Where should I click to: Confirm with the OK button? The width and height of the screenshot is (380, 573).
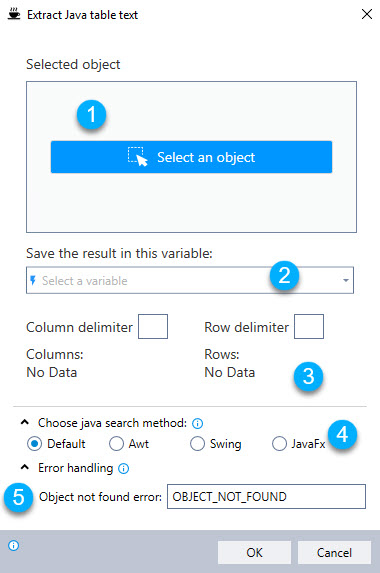[x=254, y=552]
